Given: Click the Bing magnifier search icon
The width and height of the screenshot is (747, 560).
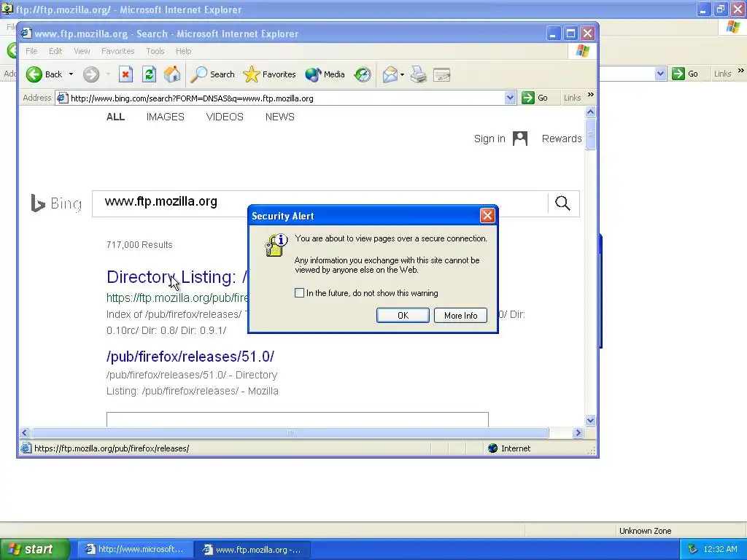Looking at the screenshot, I should (x=562, y=203).
